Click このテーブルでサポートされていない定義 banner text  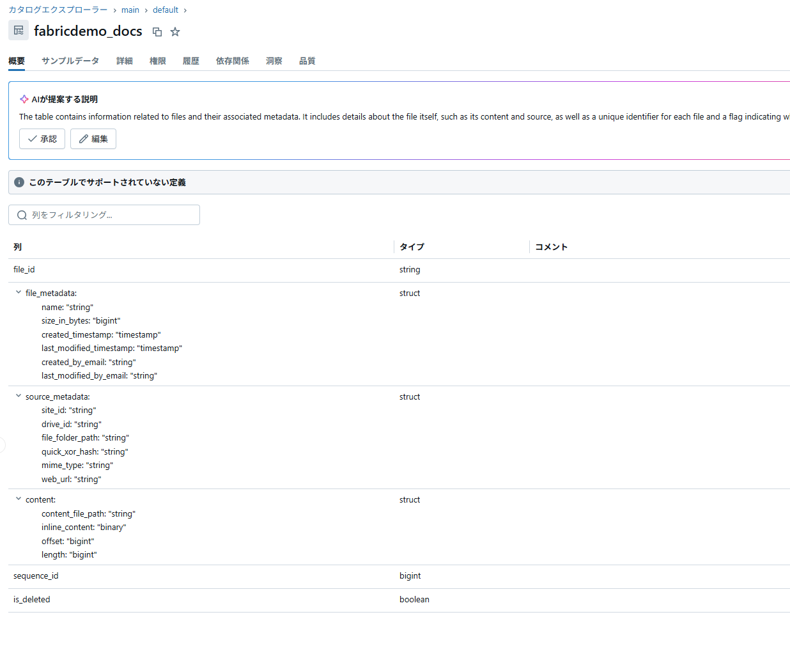107,182
